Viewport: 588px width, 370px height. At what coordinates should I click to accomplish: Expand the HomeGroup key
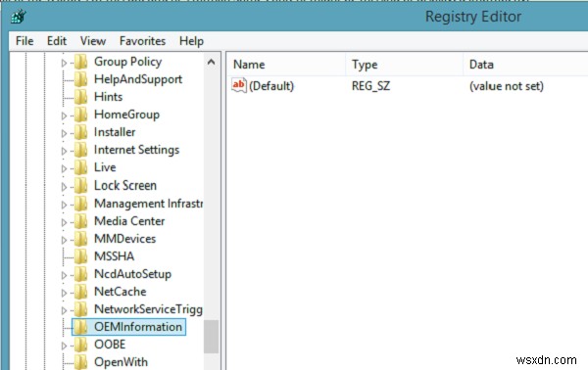click(64, 116)
